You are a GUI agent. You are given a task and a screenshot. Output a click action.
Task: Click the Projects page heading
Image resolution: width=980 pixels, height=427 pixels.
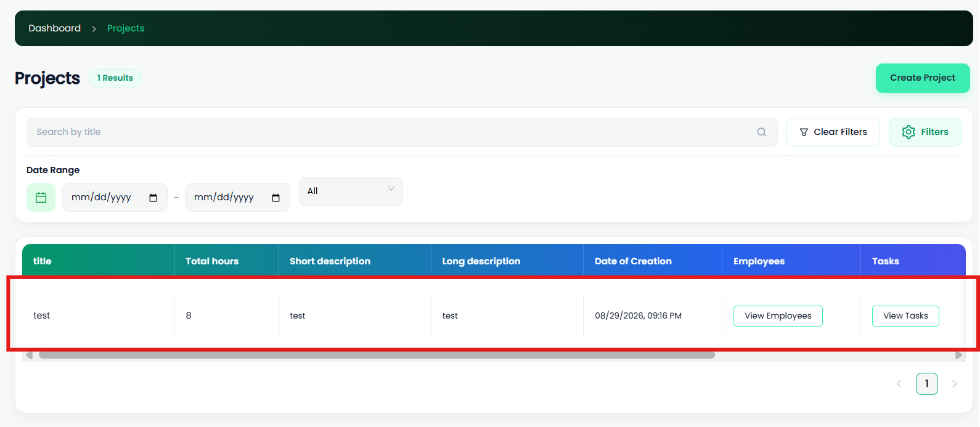click(47, 78)
